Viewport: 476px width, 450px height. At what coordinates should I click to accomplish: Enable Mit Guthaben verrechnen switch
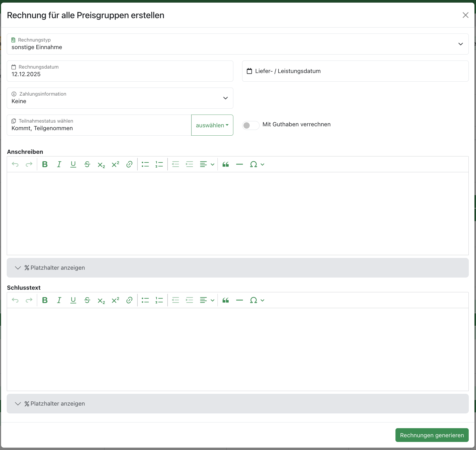(x=250, y=125)
